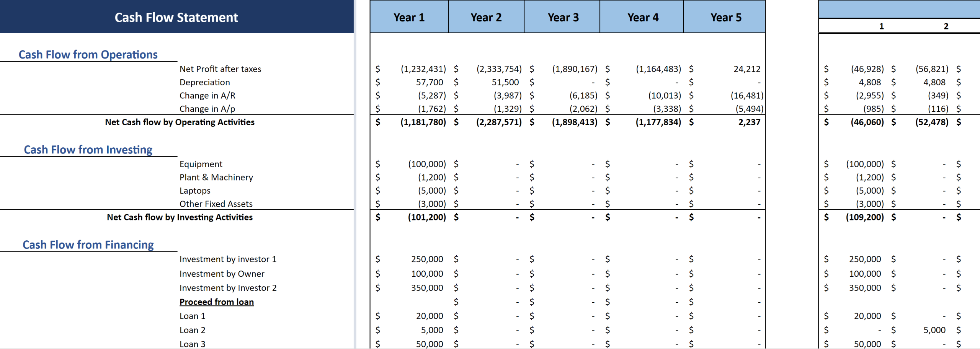The image size is (980, 349).
Task: Select the Net Profit after taxes label
Action: click(x=220, y=69)
